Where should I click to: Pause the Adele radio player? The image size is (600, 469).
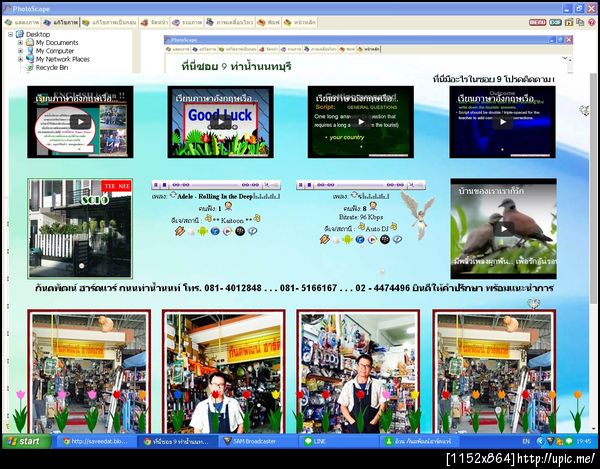156,185
